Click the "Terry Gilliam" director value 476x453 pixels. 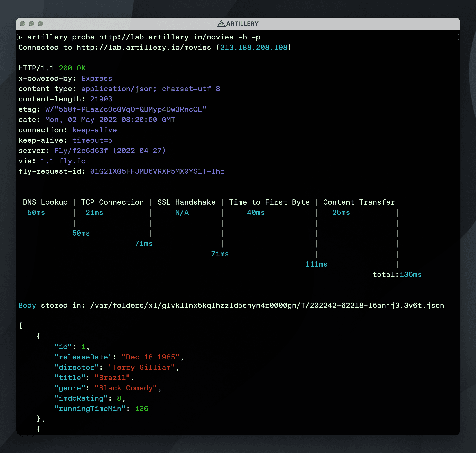[x=141, y=368]
